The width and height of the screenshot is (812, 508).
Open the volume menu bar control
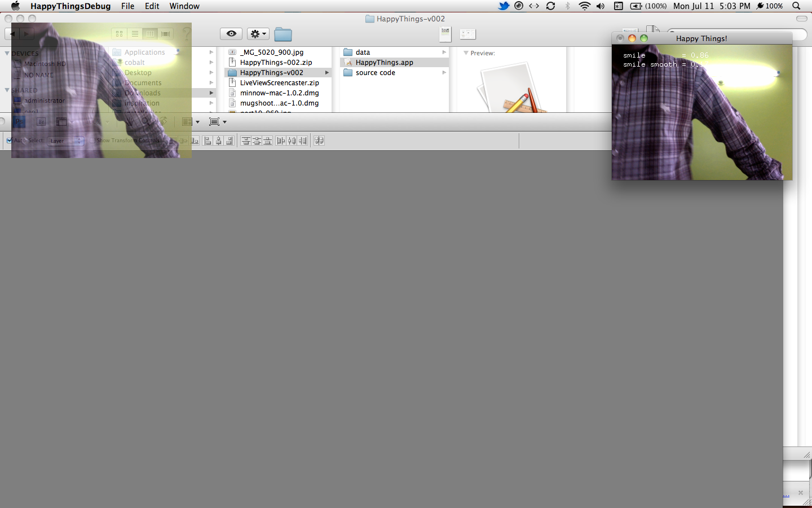pyautogui.click(x=601, y=6)
